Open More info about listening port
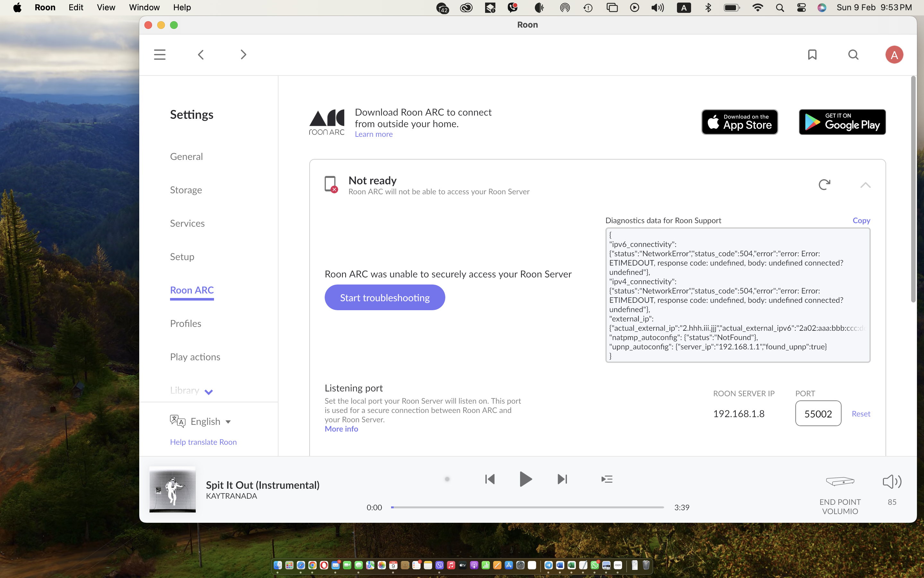 341,429
